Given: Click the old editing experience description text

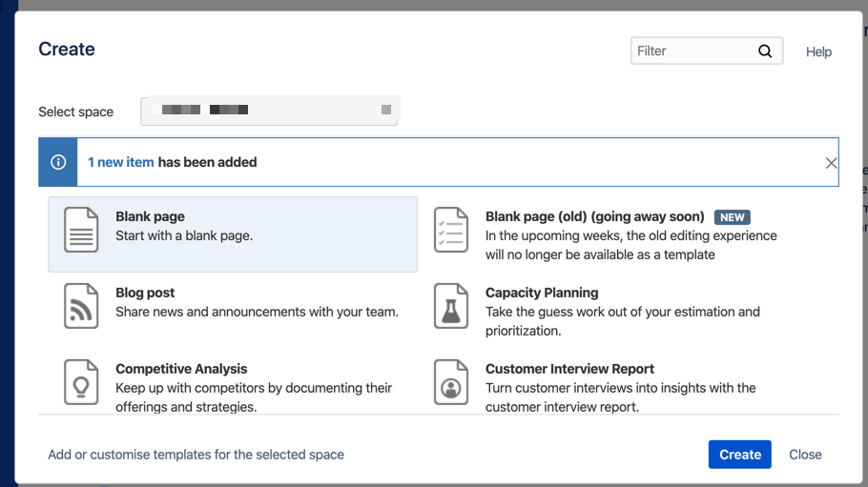Looking at the screenshot, I should pyautogui.click(x=631, y=245).
